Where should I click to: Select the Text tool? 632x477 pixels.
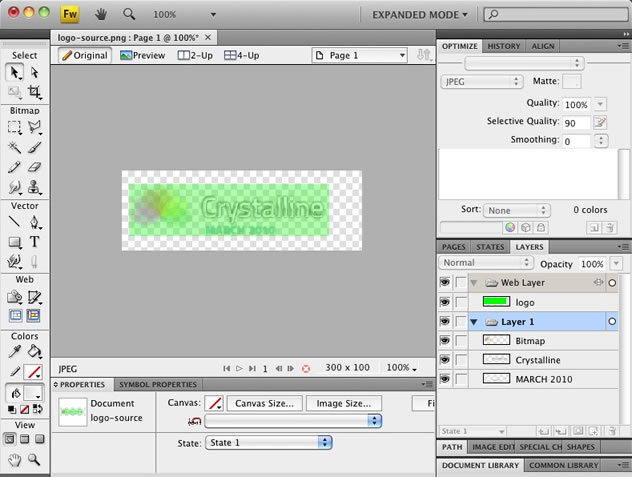point(35,241)
